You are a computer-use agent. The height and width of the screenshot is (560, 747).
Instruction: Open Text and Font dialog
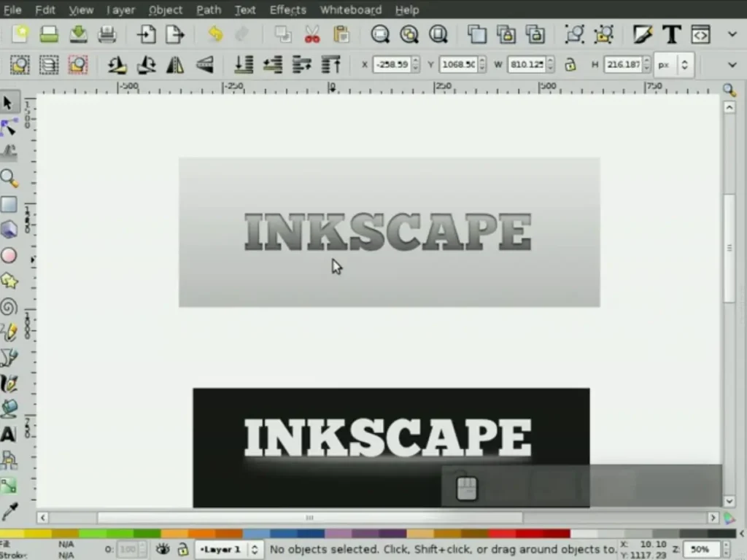pos(671,34)
